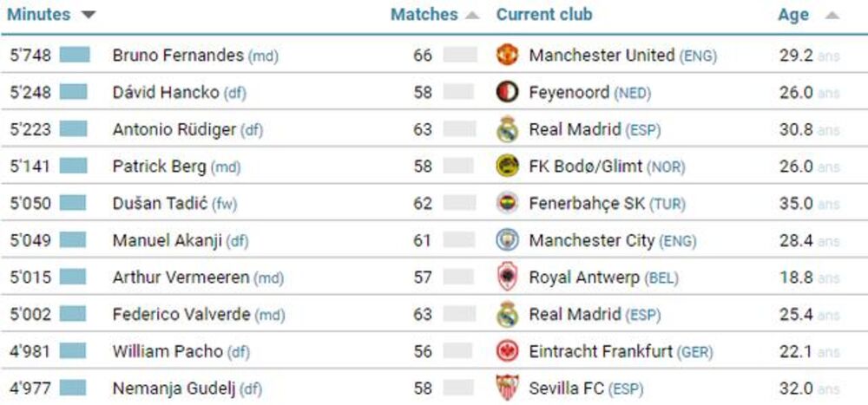Click the Fenerbahçe SK club crest
This screenshot has height=405, width=868.
(507, 204)
